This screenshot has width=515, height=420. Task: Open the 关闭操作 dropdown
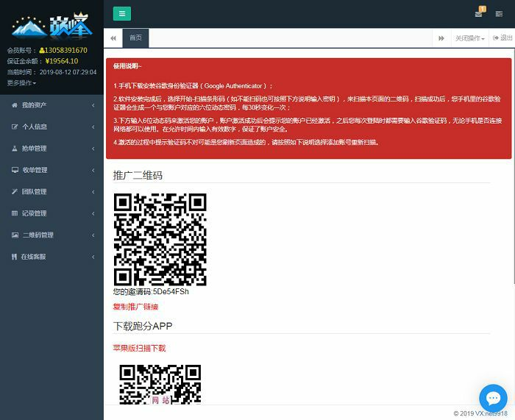pyautogui.click(x=469, y=38)
